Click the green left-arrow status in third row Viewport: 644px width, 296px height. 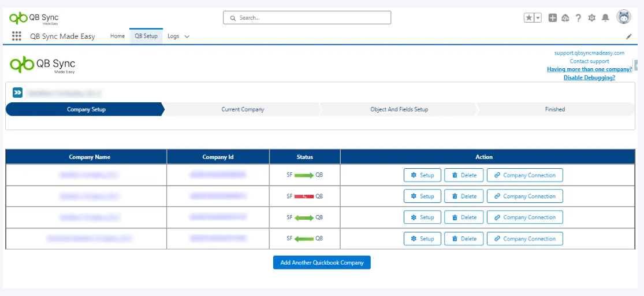pos(304,217)
